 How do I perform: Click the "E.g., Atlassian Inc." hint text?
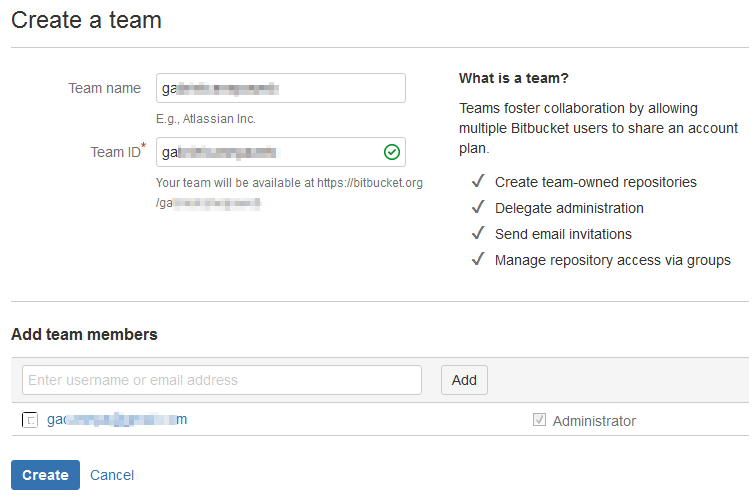(206, 119)
